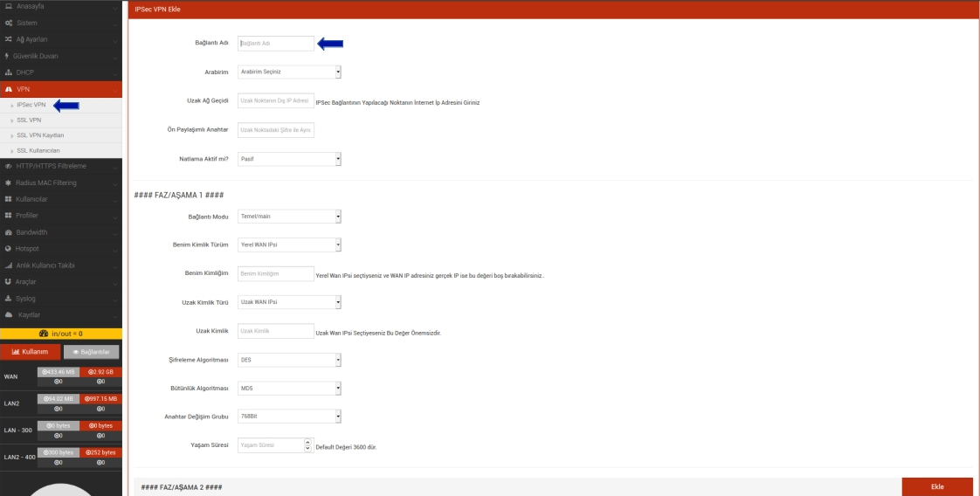Screen dimensions: 980x496
Task: Click the in/out speedometer icon
Action: pyautogui.click(x=44, y=334)
